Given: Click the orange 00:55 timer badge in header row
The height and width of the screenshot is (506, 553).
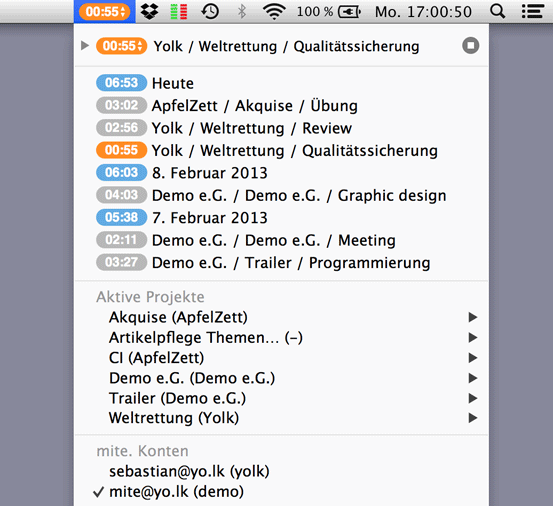Looking at the screenshot, I should (x=121, y=45).
